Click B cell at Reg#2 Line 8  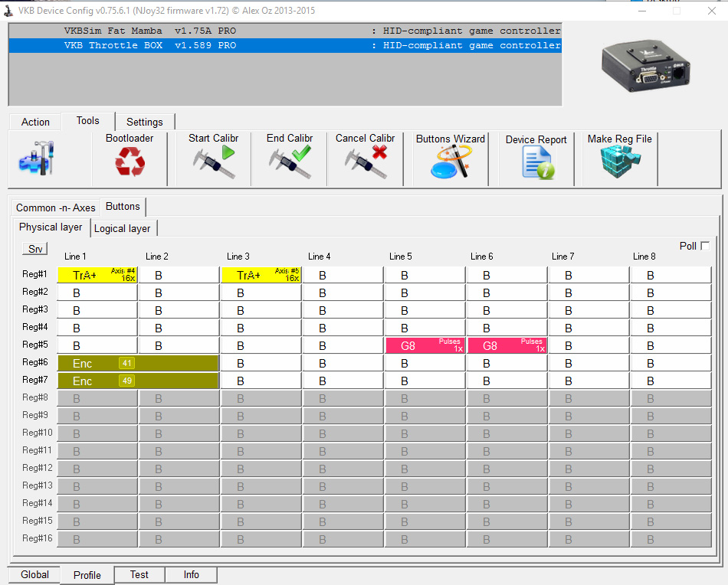pyautogui.click(x=671, y=292)
